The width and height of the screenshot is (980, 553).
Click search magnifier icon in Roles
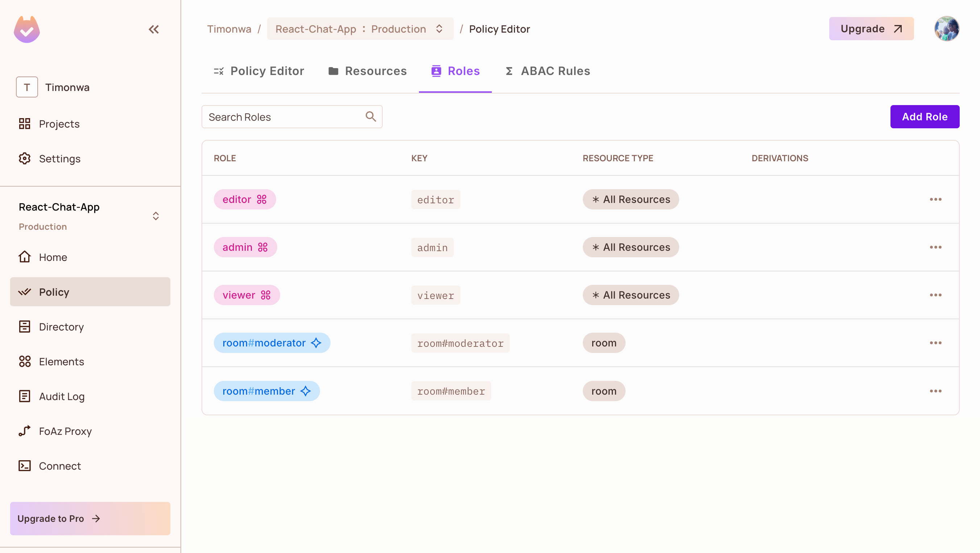[x=370, y=116]
